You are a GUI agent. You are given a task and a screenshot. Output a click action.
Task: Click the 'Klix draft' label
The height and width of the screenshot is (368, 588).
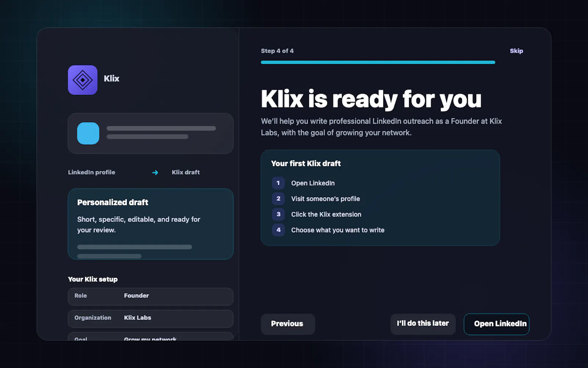(186, 172)
